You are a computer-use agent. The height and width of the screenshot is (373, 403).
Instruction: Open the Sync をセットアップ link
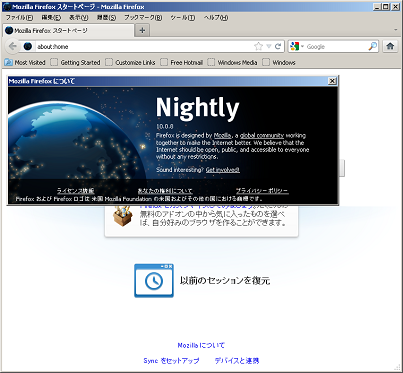[171, 361]
